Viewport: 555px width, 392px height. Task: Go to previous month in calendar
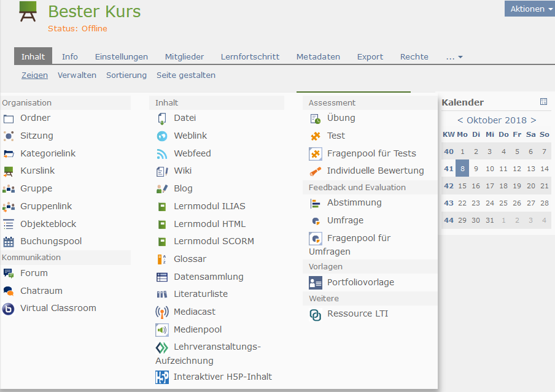point(460,120)
